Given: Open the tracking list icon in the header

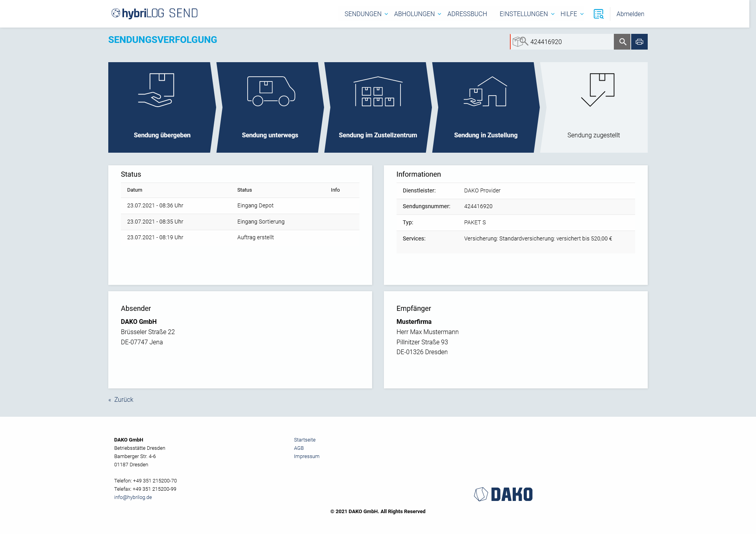Looking at the screenshot, I should tap(598, 14).
